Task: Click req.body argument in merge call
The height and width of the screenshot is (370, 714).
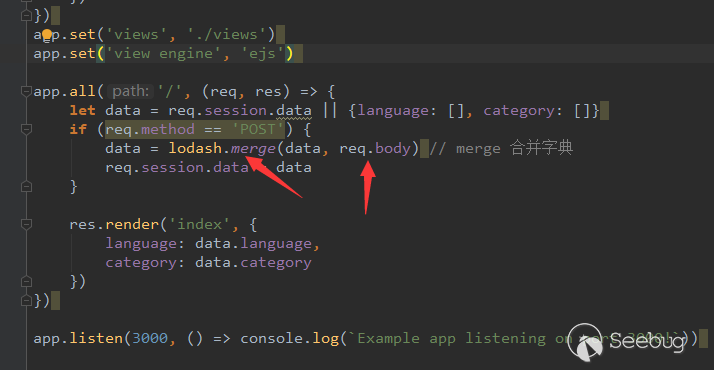Action: pos(375,148)
